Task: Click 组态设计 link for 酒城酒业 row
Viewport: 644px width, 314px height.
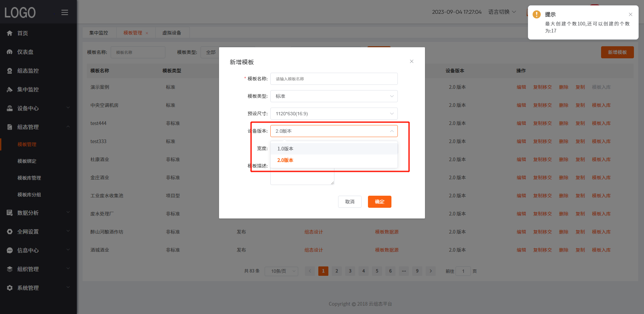Action: (x=314, y=250)
